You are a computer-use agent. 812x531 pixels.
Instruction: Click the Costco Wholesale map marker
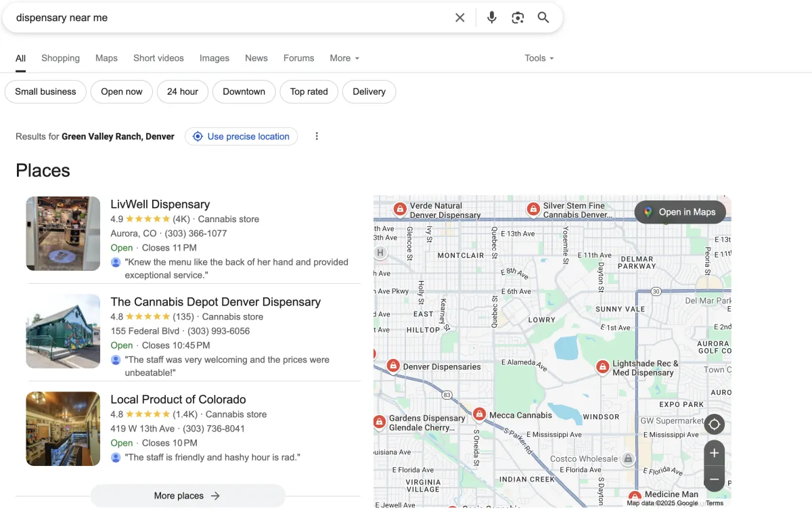tap(628, 459)
